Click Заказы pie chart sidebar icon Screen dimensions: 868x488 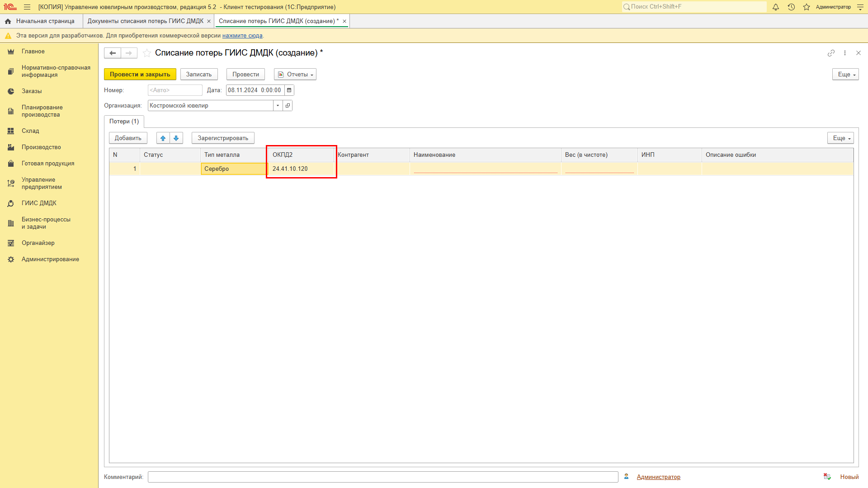click(11, 91)
